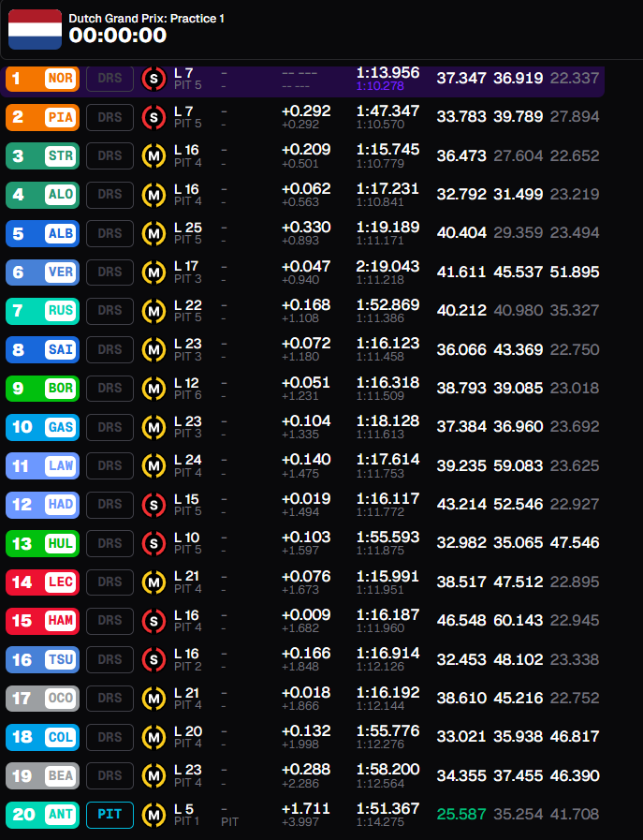Click the medium tyre icon for SAI
The image size is (643, 840).
[x=153, y=350]
